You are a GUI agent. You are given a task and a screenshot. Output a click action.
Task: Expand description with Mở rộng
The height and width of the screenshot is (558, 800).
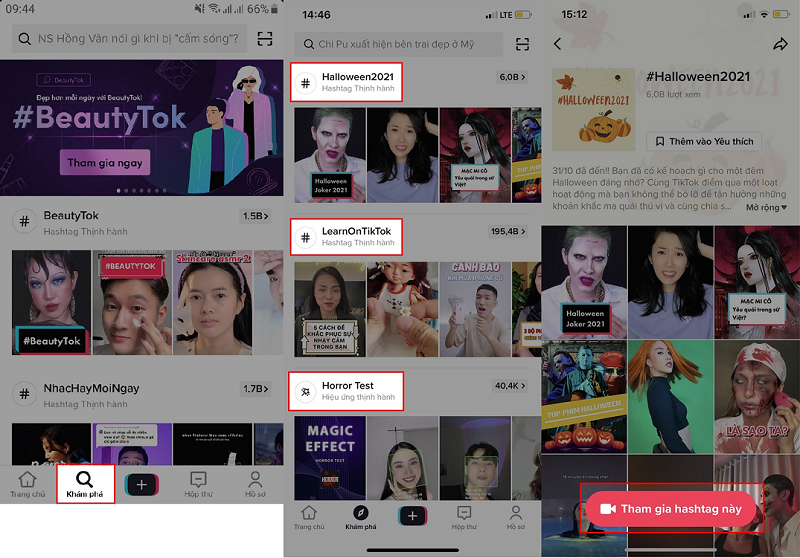click(766, 208)
